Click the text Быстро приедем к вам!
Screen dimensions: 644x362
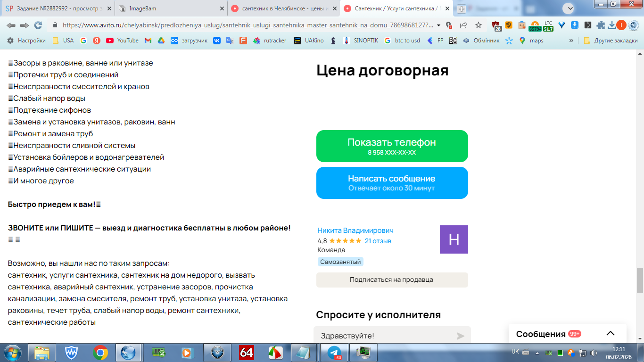(x=52, y=205)
